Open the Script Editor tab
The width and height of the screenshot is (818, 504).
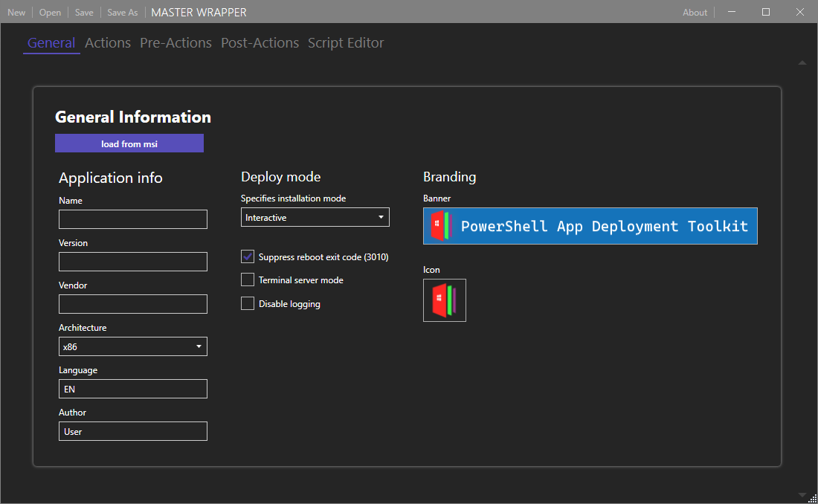pyautogui.click(x=346, y=42)
